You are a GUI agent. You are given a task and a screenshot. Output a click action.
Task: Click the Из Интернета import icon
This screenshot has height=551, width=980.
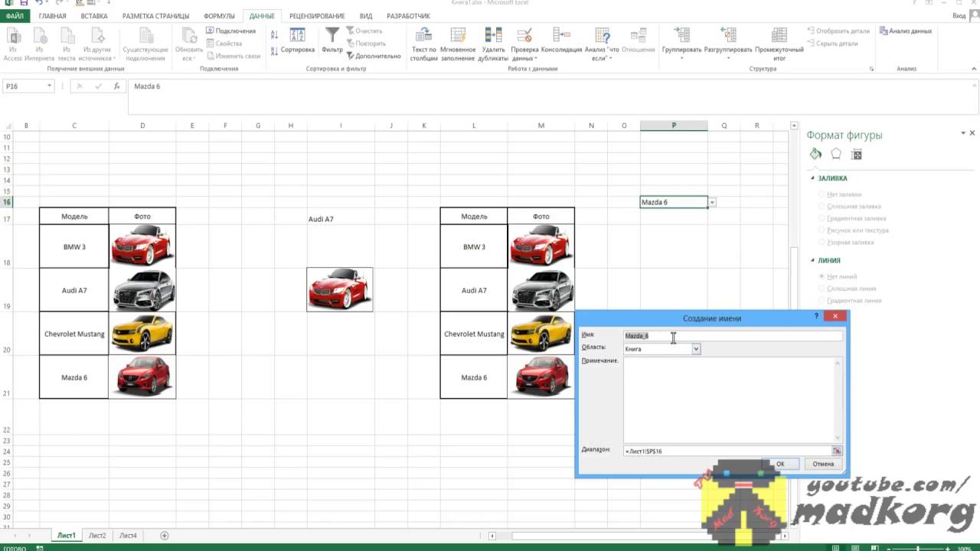39,44
